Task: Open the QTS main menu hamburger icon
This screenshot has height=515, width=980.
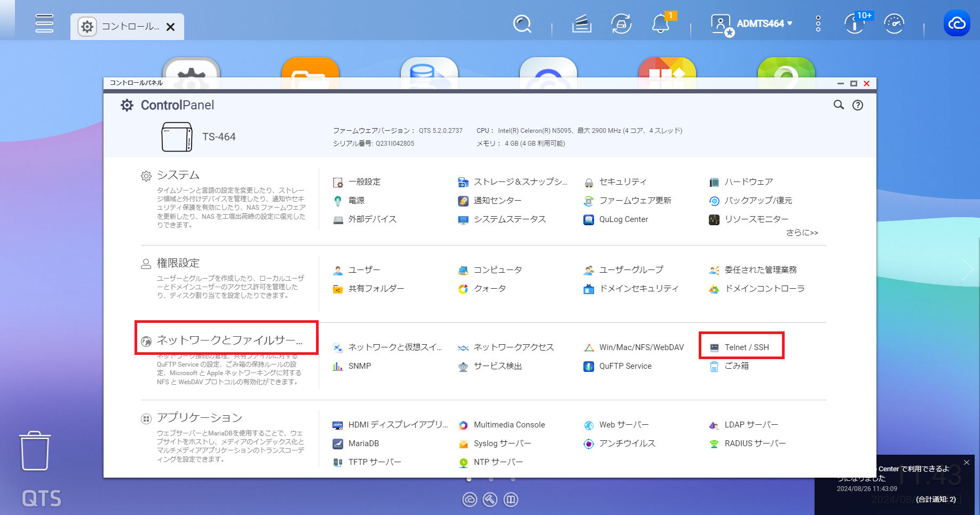Action: 44,23
